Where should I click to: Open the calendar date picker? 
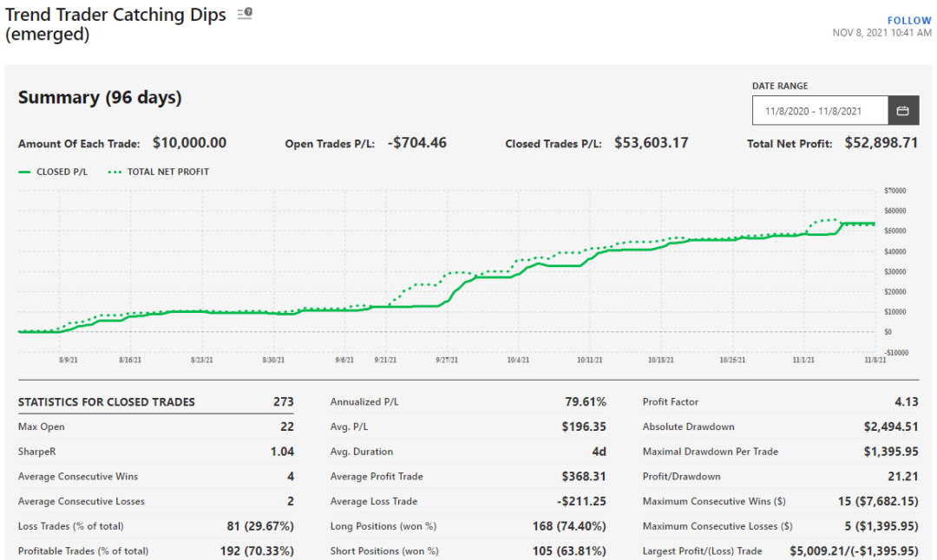[902, 110]
